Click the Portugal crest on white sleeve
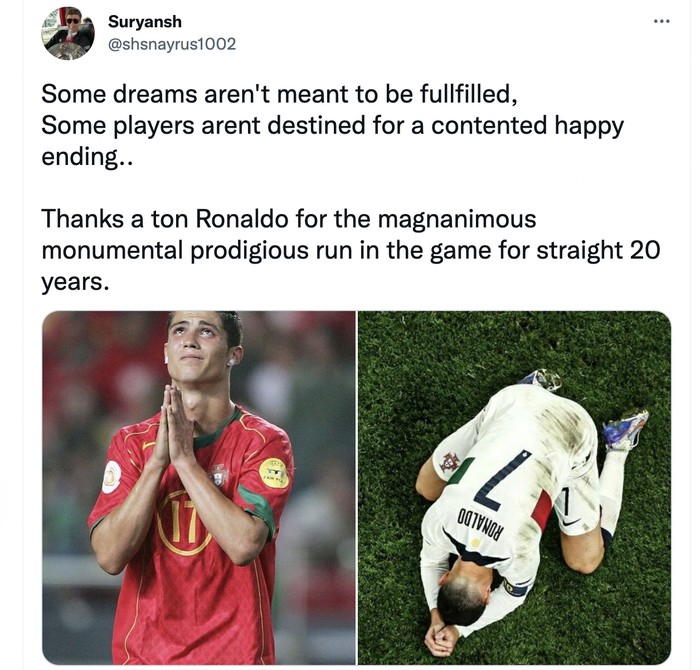Image resolution: width=700 pixels, height=670 pixels. 450,462
